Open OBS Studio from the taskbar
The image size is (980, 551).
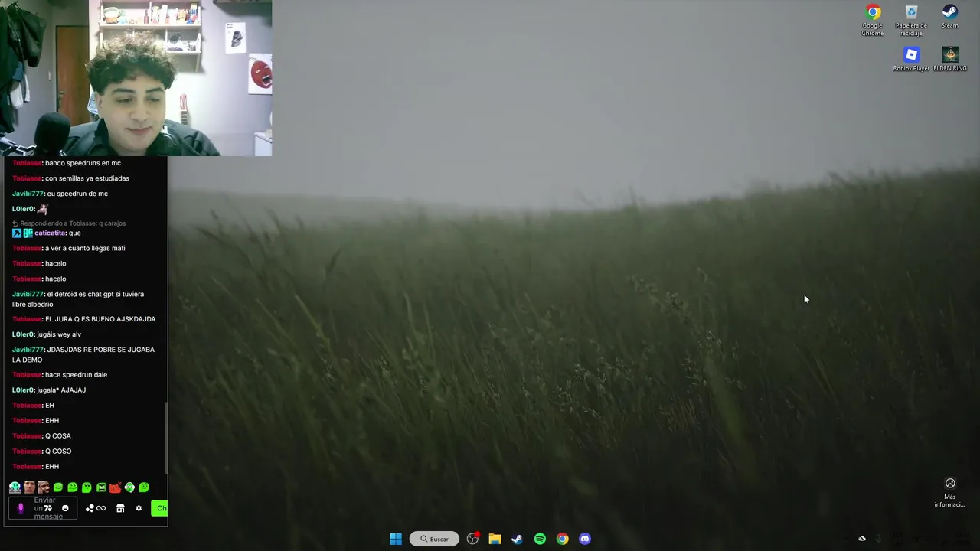tap(473, 539)
